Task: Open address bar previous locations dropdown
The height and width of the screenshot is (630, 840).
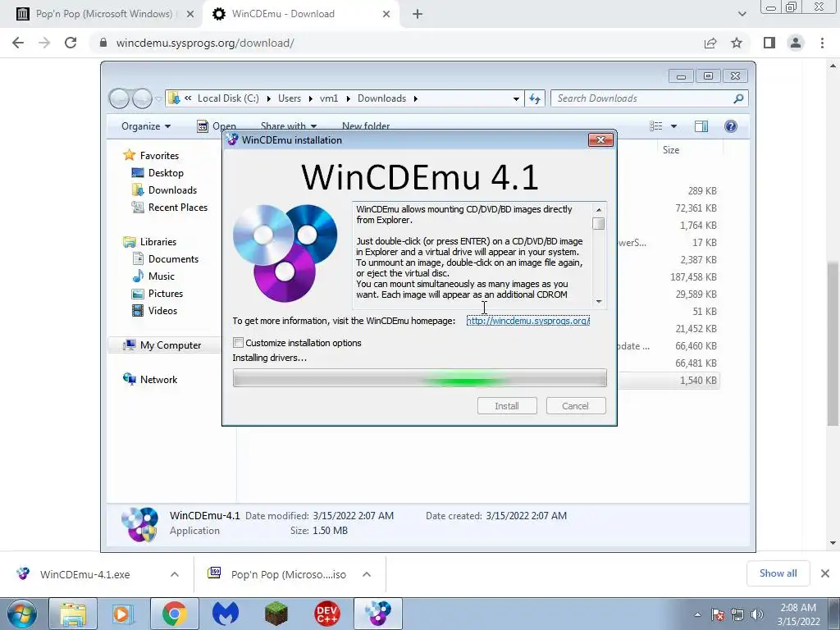Action: [516, 98]
